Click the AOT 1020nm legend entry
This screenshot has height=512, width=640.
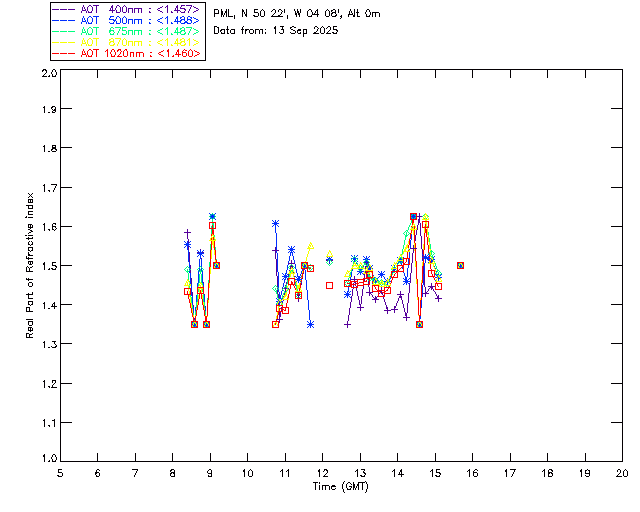click(x=126, y=53)
